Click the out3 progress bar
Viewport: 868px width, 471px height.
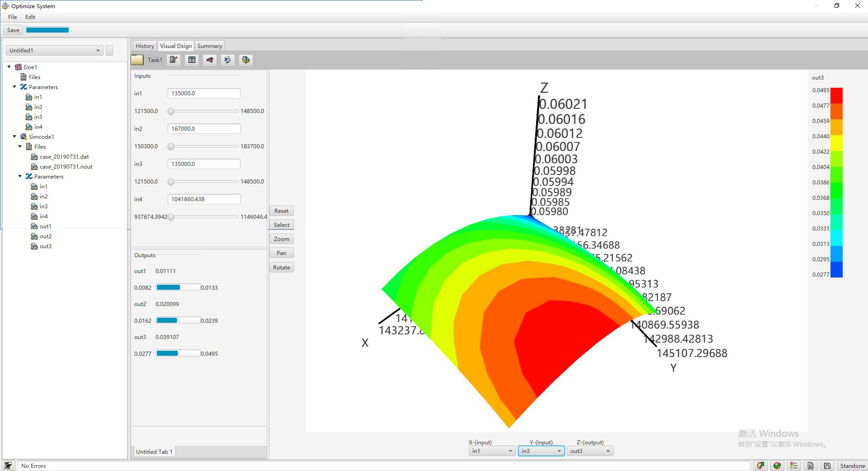click(178, 353)
